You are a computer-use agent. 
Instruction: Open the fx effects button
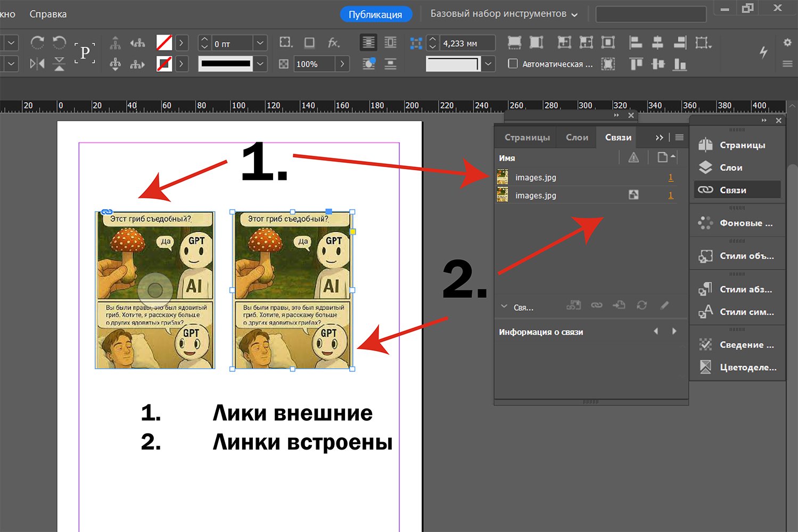pyautogui.click(x=334, y=43)
